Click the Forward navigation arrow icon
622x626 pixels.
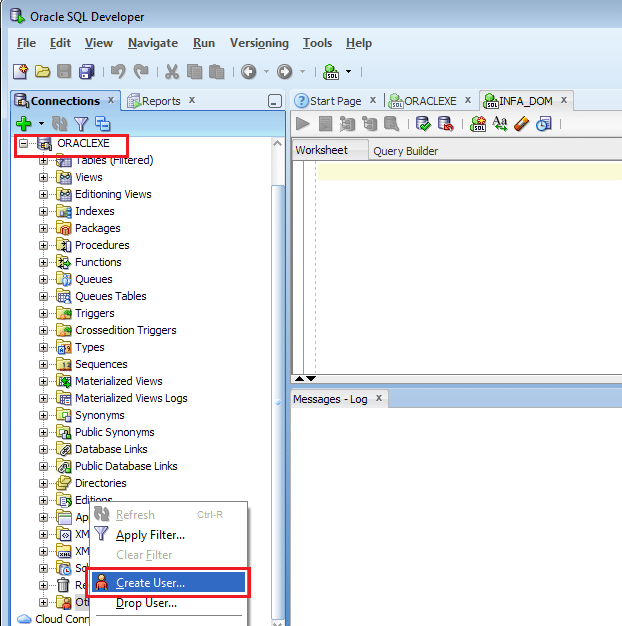pos(285,72)
